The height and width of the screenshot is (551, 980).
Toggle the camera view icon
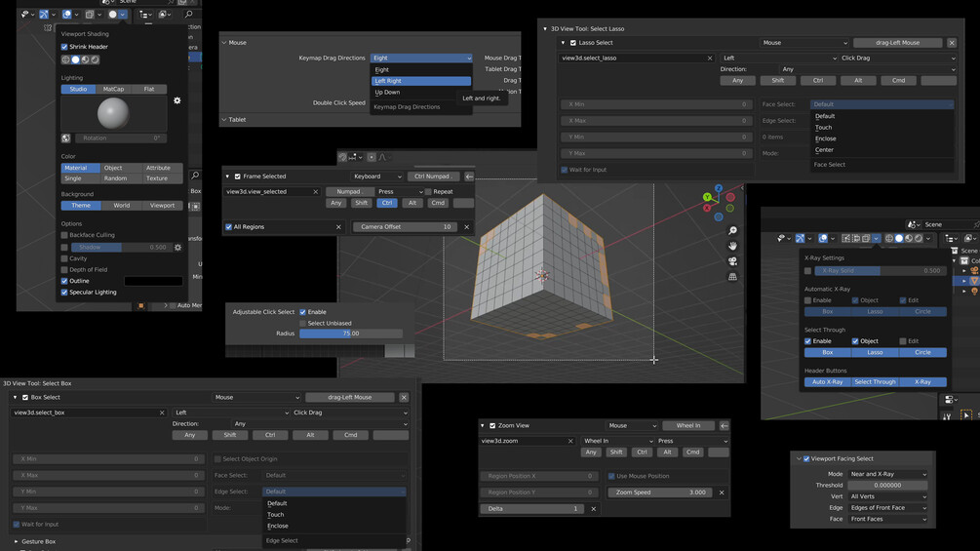732,261
